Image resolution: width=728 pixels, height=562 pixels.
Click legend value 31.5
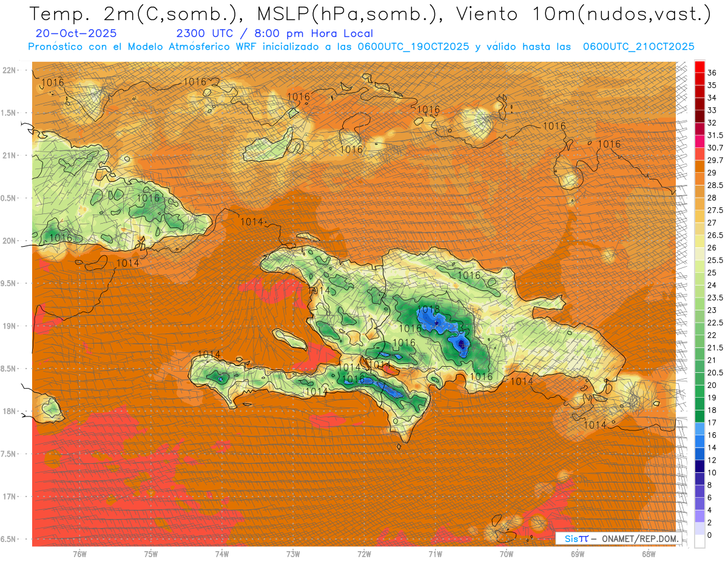pyautogui.click(x=715, y=135)
